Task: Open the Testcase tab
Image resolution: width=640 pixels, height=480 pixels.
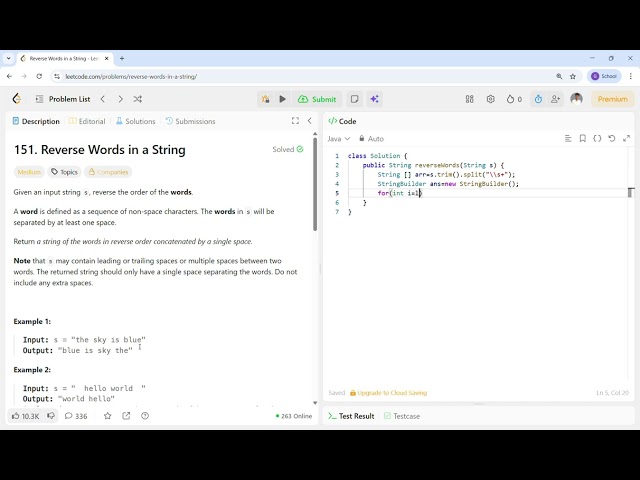Action: (402, 416)
